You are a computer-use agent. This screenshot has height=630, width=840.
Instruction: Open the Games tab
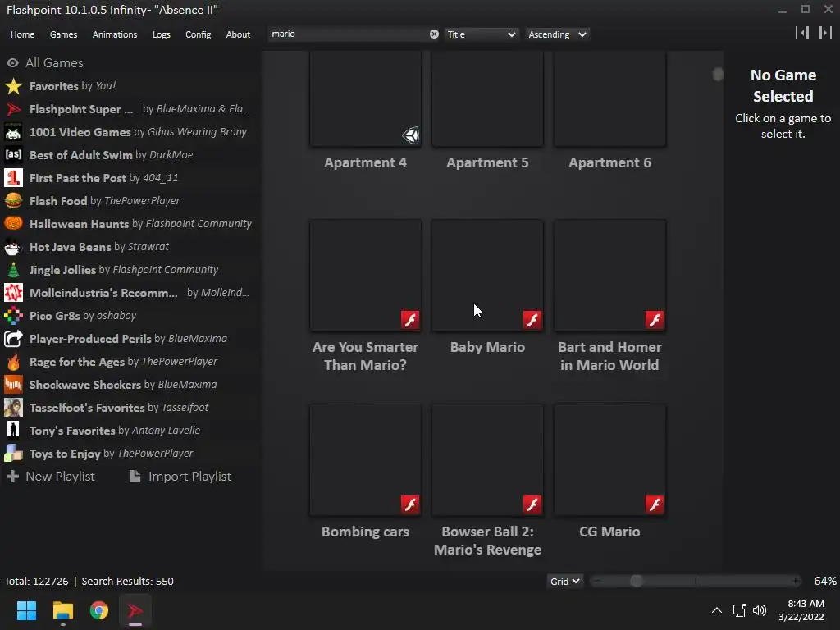coord(63,34)
